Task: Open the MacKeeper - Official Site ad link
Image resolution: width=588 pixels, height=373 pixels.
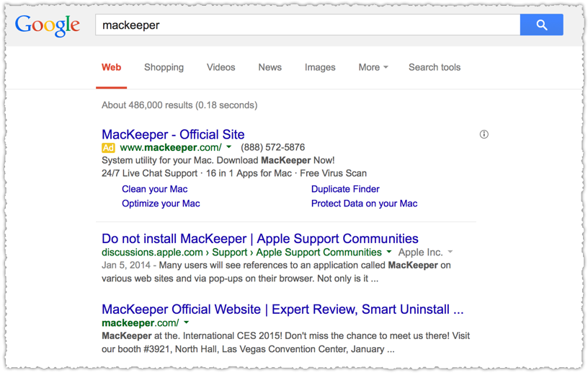Action: (173, 134)
